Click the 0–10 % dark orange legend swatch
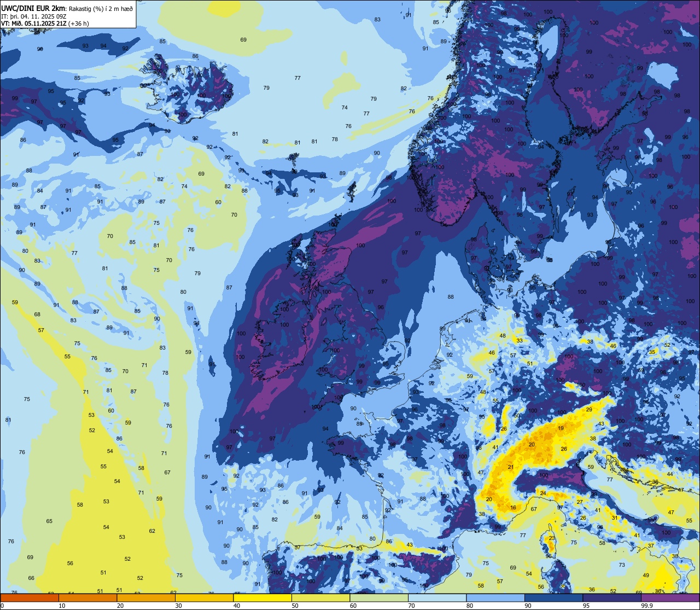 coord(30,597)
